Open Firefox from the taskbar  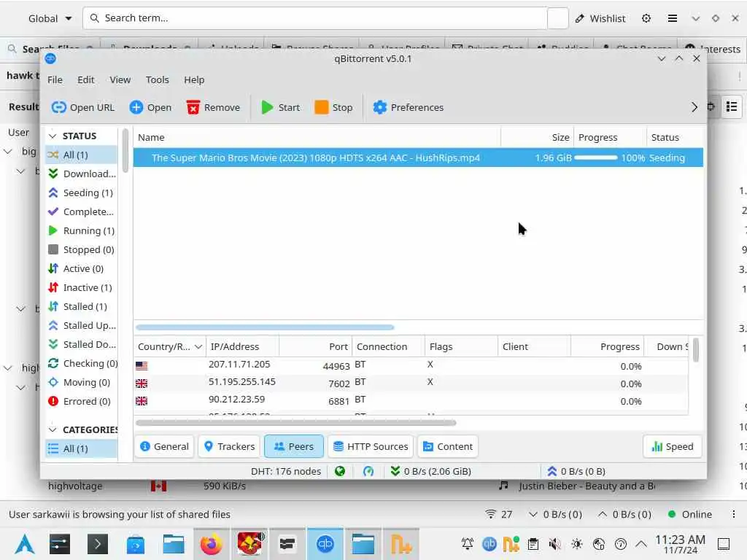(211, 545)
